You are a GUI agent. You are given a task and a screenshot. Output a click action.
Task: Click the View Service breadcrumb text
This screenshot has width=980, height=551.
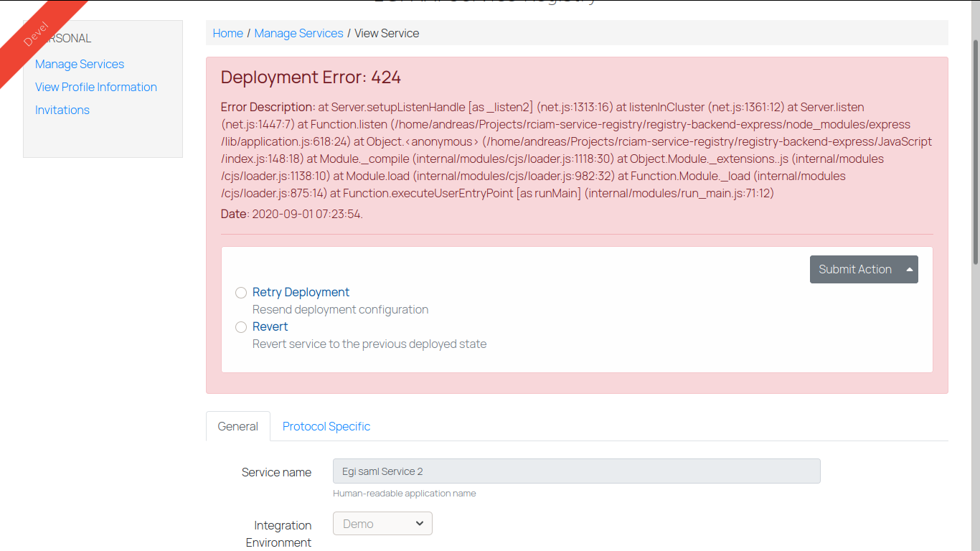click(387, 33)
